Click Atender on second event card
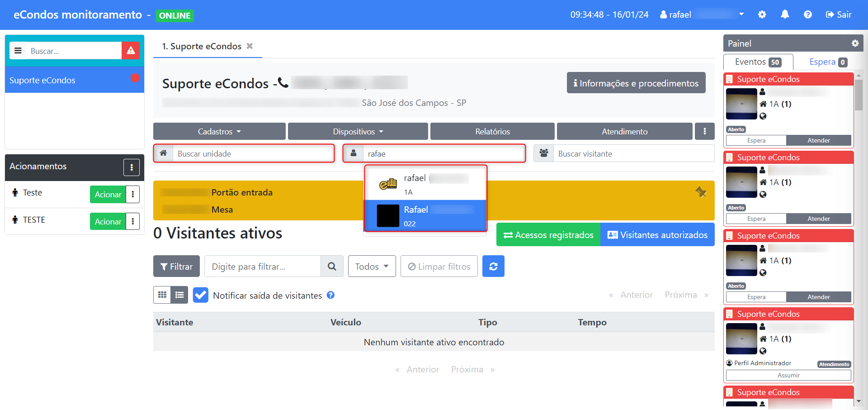 (x=818, y=219)
